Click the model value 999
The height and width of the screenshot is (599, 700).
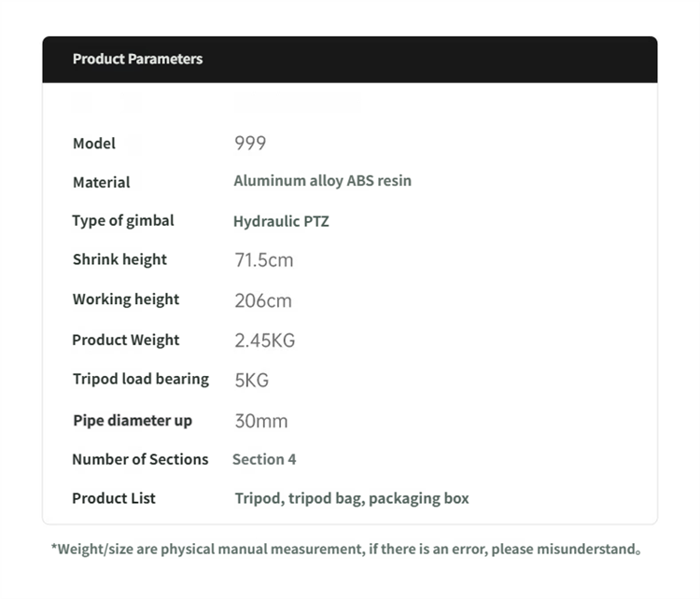(x=250, y=144)
